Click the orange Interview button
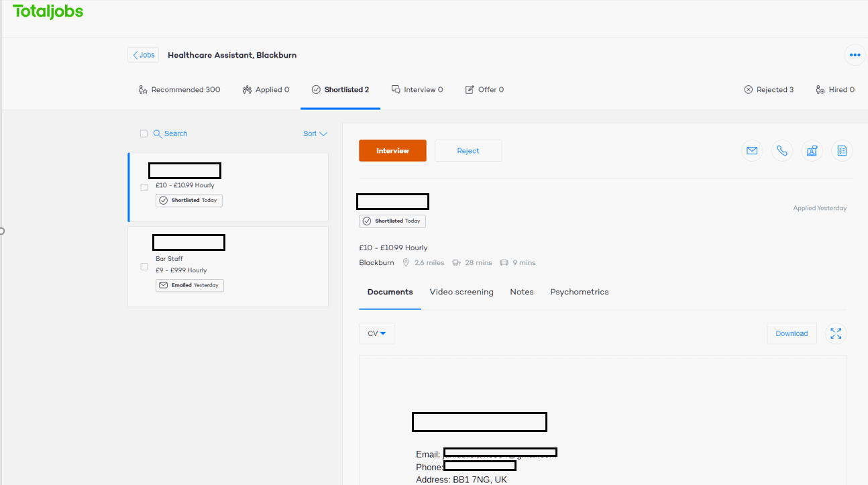The width and height of the screenshot is (868, 485). 392,151
